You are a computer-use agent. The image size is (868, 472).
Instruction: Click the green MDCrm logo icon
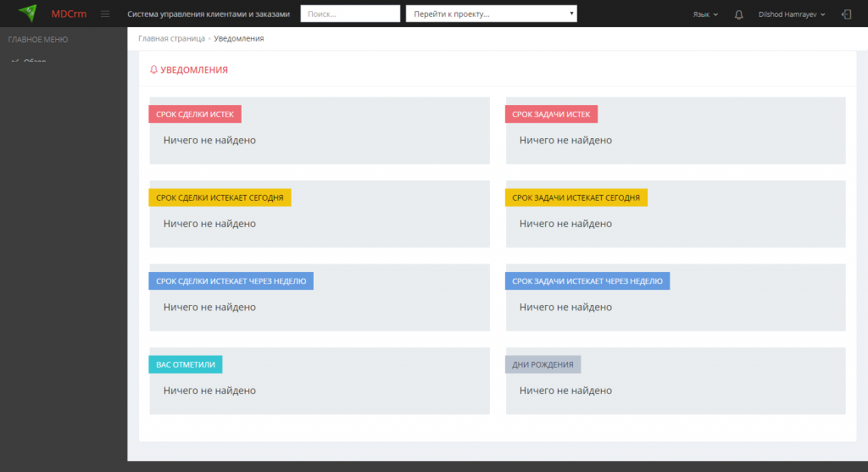pyautogui.click(x=28, y=14)
